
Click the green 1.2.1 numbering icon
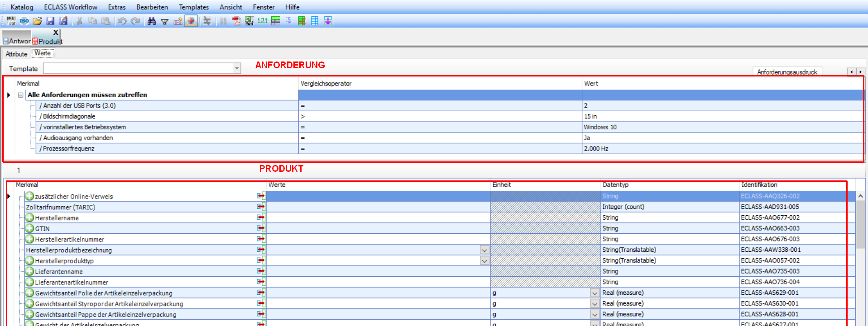(262, 21)
